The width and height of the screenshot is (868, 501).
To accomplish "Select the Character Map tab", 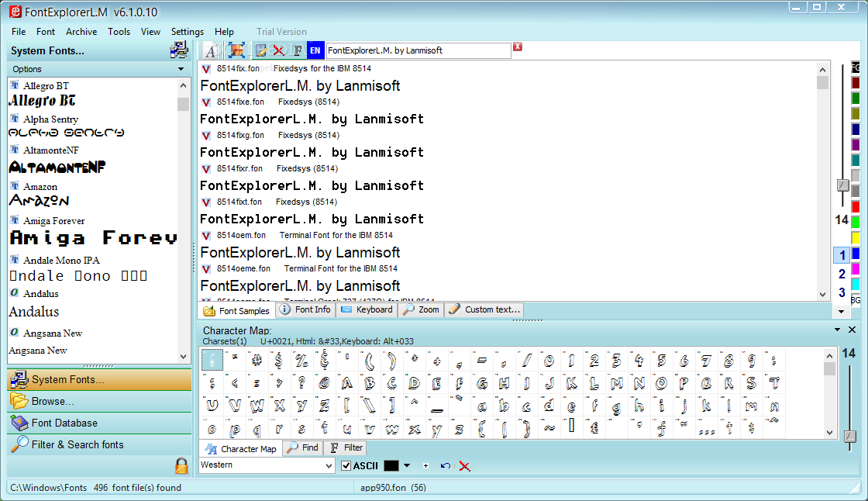I will (x=241, y=449).
